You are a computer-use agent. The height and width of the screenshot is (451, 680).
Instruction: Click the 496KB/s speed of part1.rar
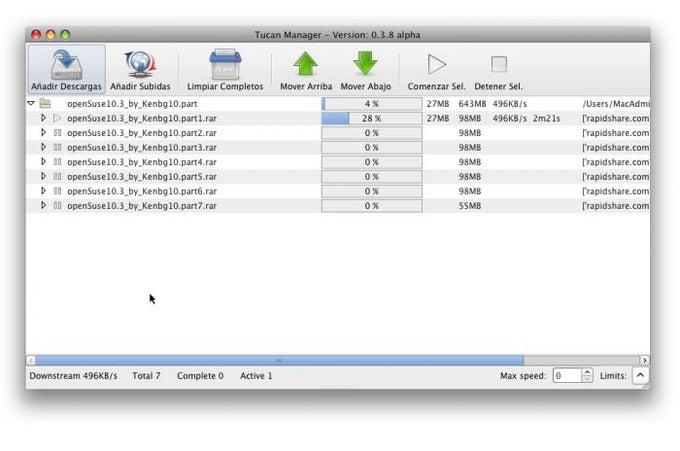tap(510, 118)
